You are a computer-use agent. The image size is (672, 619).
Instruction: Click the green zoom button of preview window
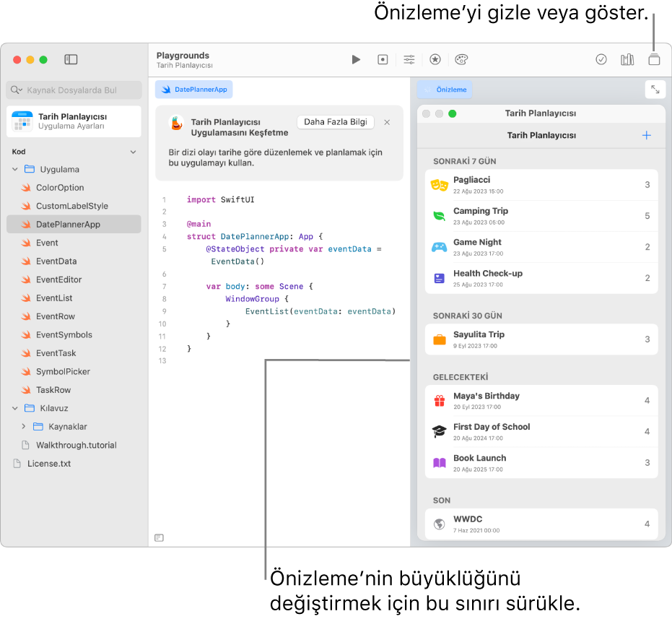pyautogui.click(x=452, y=113)
